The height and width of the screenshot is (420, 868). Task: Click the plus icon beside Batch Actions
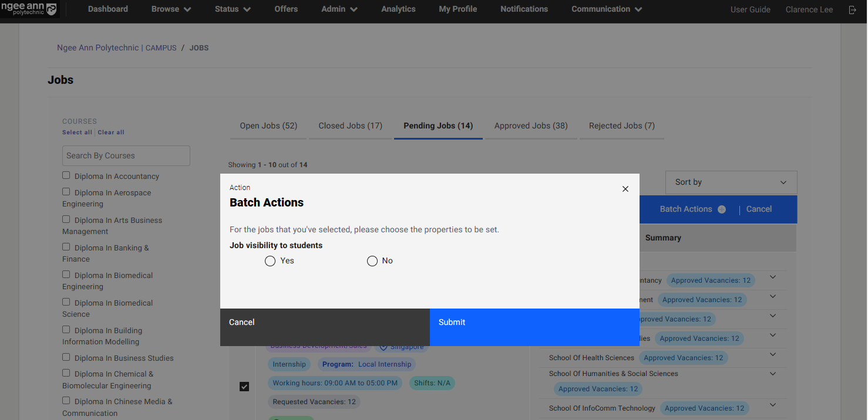pos(722,209)
